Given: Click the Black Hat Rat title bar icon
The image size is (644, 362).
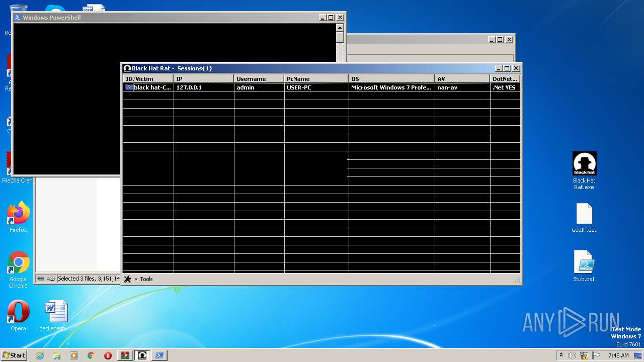Looking at the screenshot, I should [x=127, y=68].
